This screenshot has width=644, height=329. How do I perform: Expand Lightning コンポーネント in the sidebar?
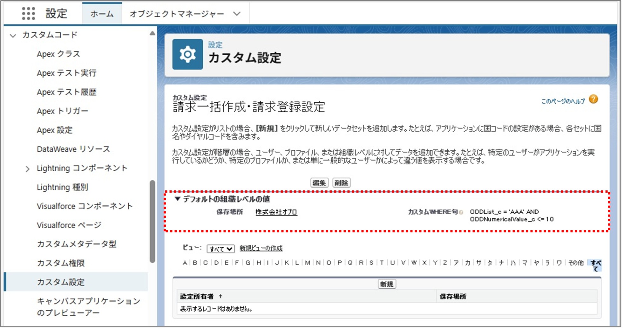pyautogui.click(x=27, y=168)
